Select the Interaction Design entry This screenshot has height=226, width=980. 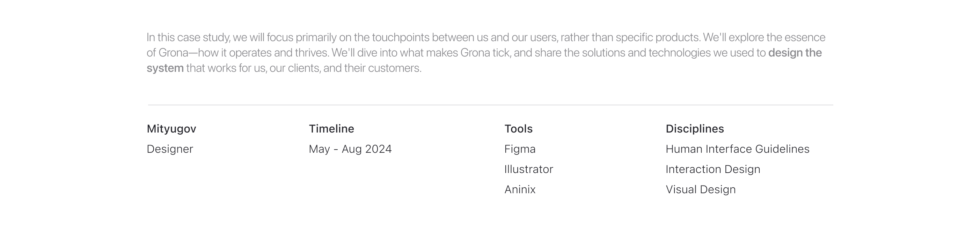click(712, 169)
